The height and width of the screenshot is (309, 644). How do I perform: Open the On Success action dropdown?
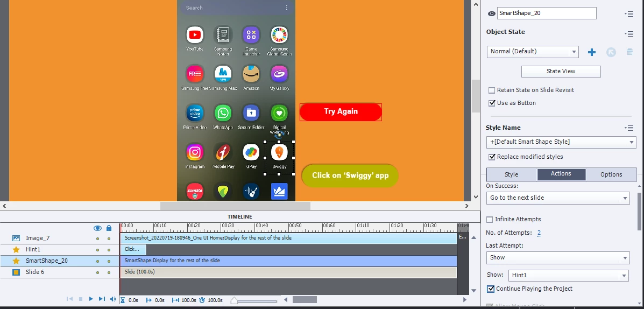558,198
